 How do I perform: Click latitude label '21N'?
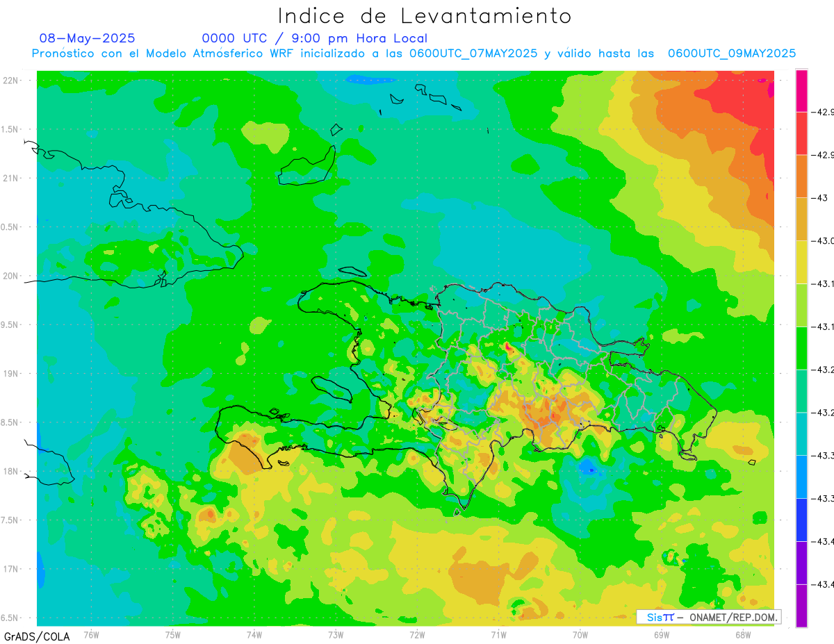(12, 178)
